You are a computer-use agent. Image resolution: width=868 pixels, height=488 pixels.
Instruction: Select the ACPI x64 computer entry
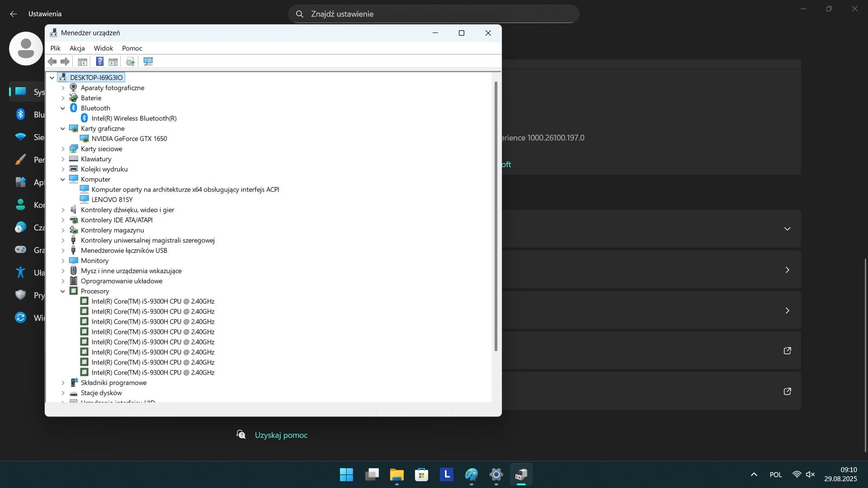[185, 189]
